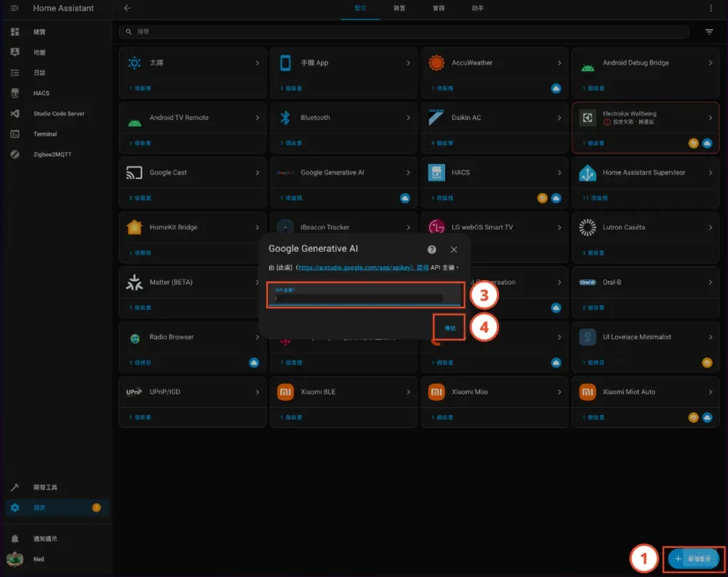Click the 新增整合 add integration button

click(x=694, y=559)
